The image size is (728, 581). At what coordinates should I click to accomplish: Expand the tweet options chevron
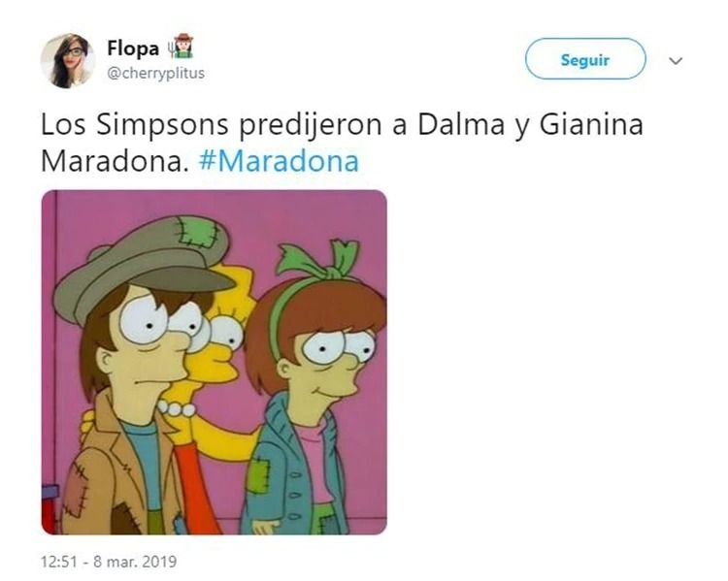point(676,61)
